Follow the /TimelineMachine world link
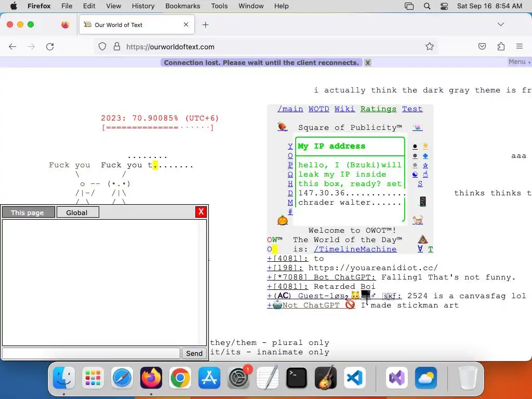532x399 pixels. coord(355,249)
